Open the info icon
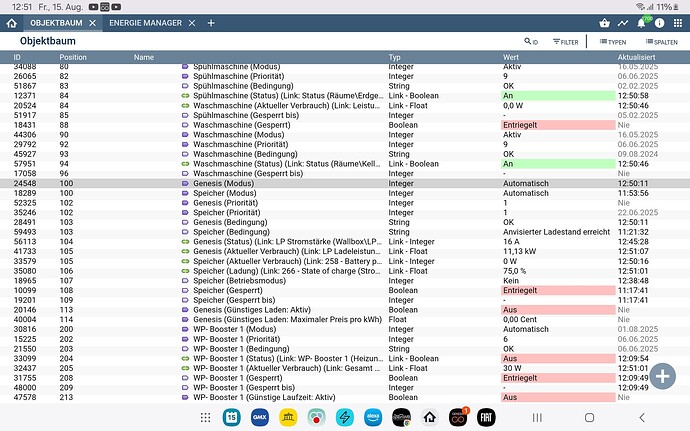690x431 pixels. coord(659,23)
